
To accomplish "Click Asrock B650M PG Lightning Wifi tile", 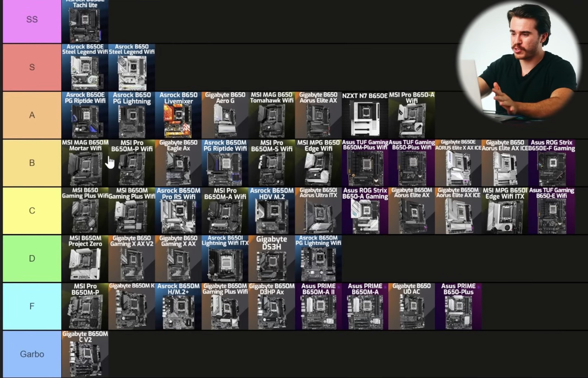I will click(x=318, y=258).
